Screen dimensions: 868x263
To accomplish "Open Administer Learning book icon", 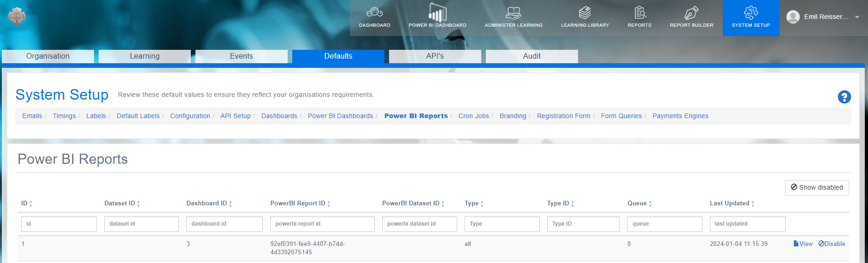I will (513, 12).
